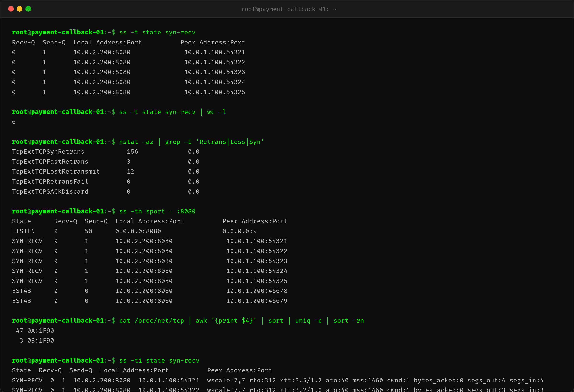Click peer 10.0.1.100:54325 in ss -tn output
The height and width of the screenshot is (392, 574).
[257, 281]
